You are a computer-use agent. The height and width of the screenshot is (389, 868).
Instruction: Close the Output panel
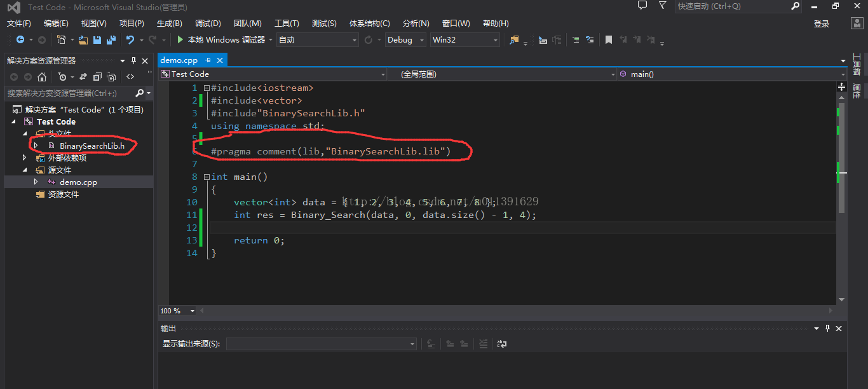click(839, 328)
